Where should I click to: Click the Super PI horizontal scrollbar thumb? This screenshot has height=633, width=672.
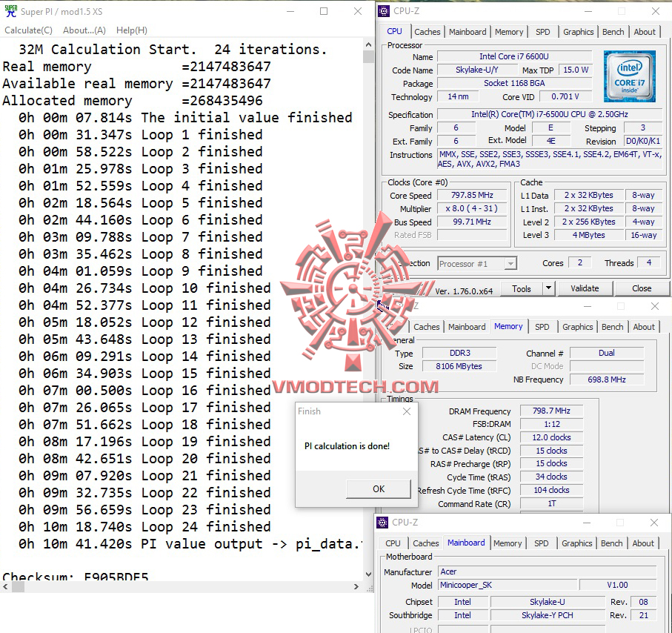[x=18, y=587]
